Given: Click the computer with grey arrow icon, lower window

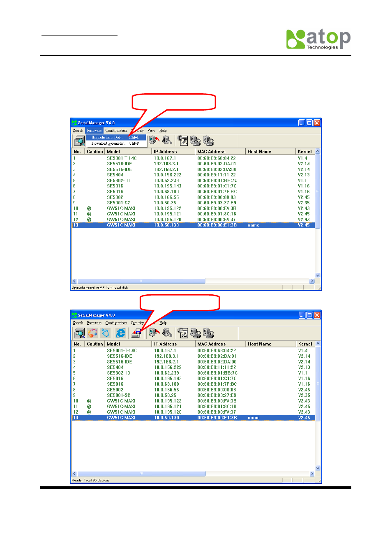Looking at the screenshot, I should click(167, 333).
